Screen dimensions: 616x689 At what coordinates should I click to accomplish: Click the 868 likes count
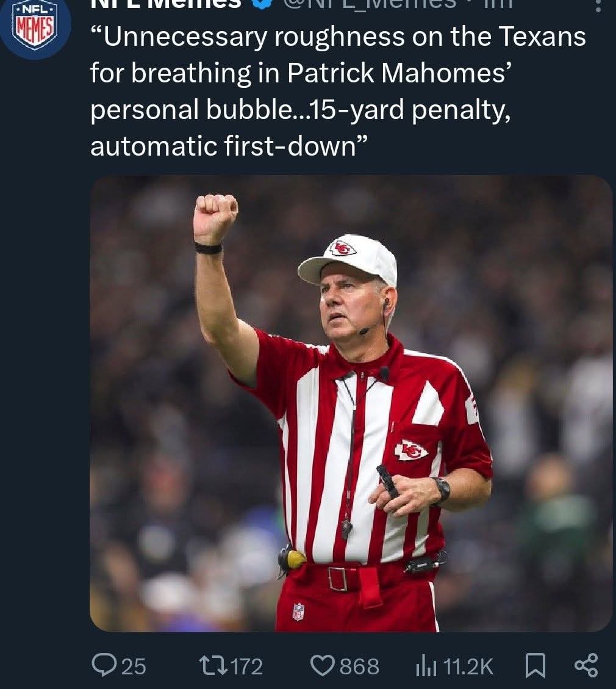pyautogui.click(x=359, y=666)
